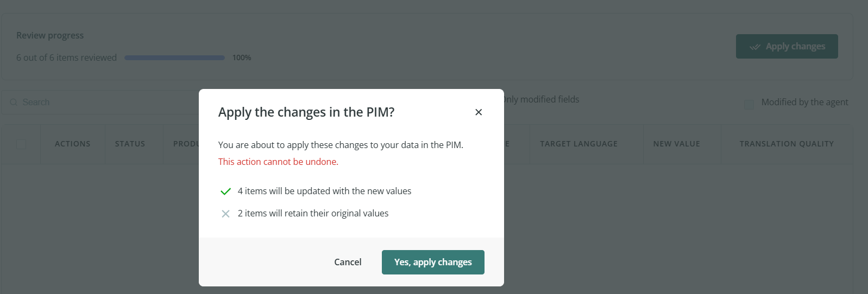The width and height of the screenshot is (868, 294).
Task: Select the Translation Quality column header
Action: tap(786, 144)
